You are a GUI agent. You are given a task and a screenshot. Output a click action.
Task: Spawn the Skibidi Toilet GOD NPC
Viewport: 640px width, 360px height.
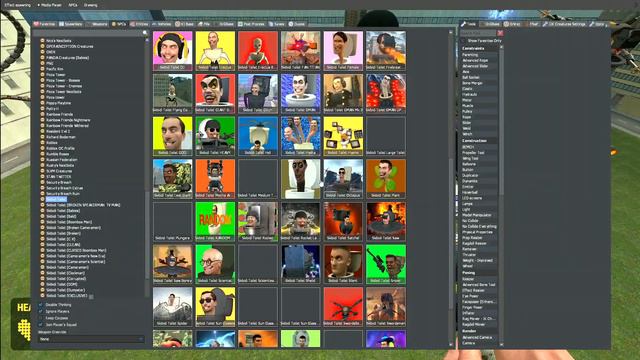point(173,136)
